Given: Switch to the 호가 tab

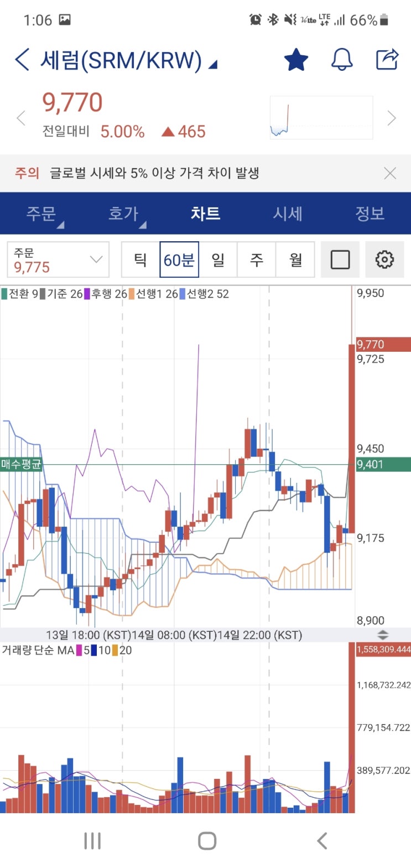Looking at the screenshot, I should point(123,214).
